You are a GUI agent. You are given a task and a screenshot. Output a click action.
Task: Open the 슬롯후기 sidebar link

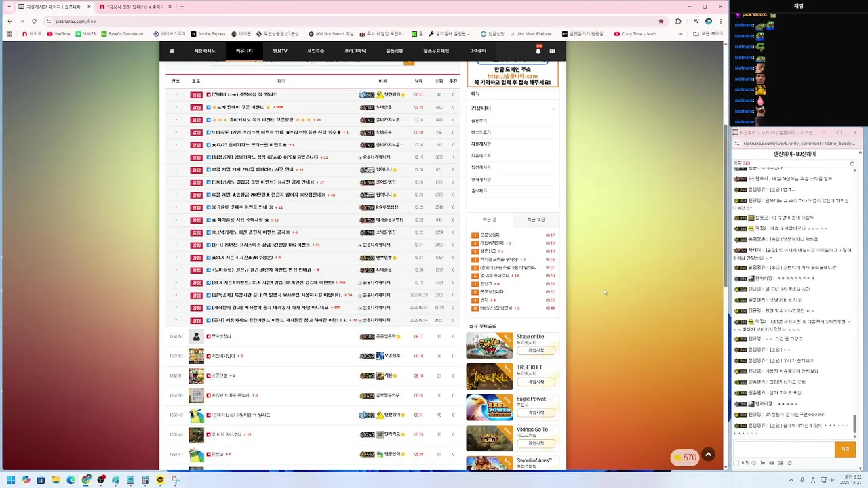[479, 121]
